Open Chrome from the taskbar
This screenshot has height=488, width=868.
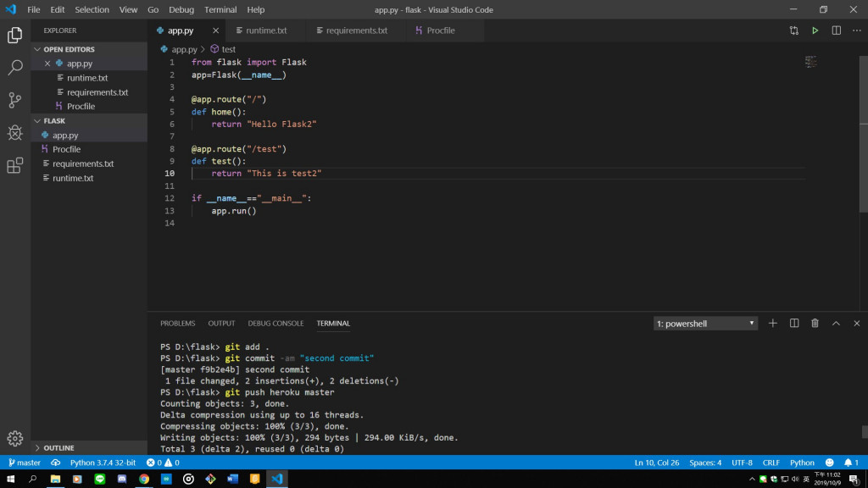[144, 479]
